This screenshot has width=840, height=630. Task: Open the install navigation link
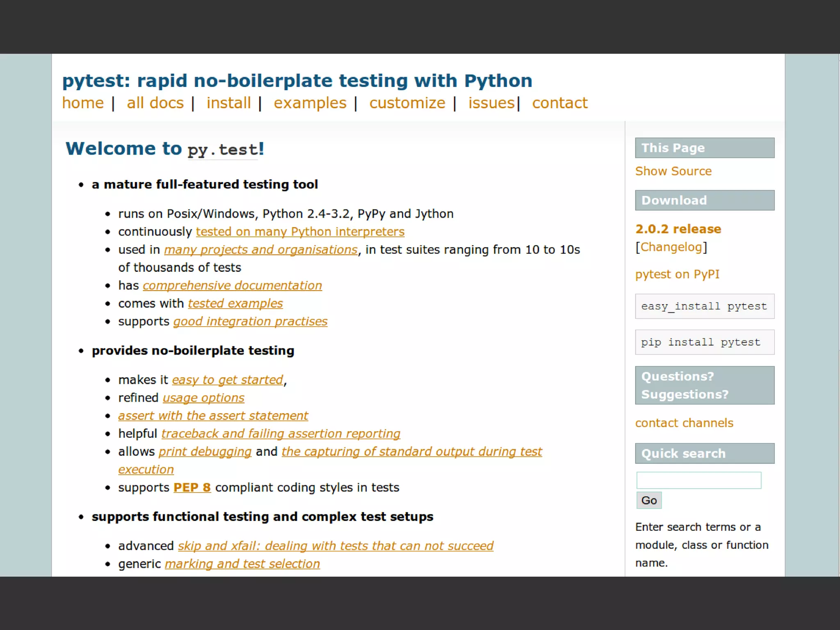pos(228,103)
